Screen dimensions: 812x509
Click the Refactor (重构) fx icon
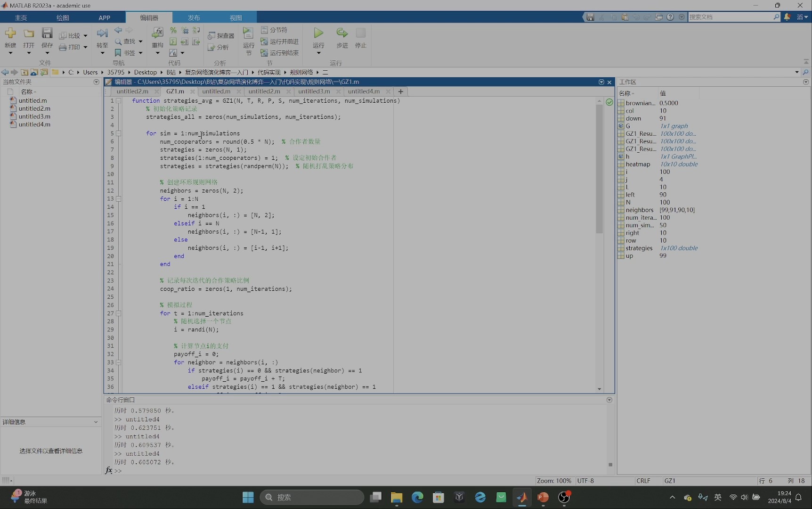[157, 33]
